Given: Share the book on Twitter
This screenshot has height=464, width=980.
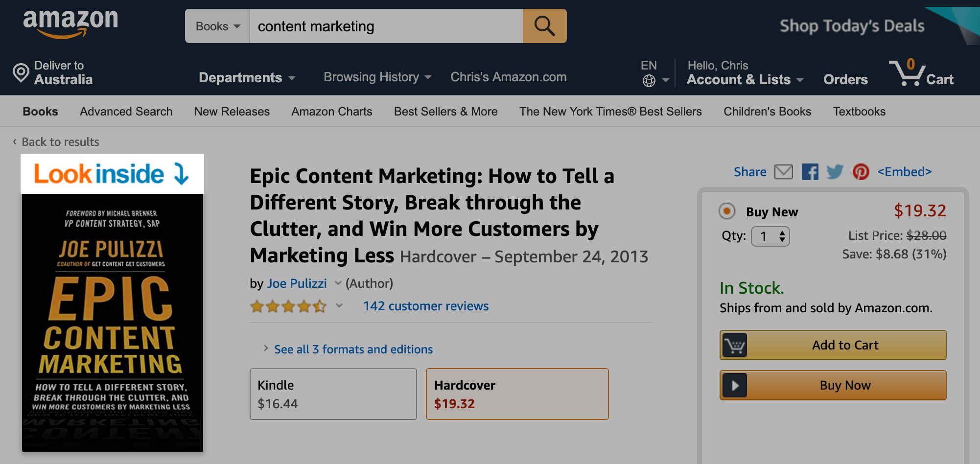Looking at the screenshot, I should pyautogui.click(x=836, y=172).
